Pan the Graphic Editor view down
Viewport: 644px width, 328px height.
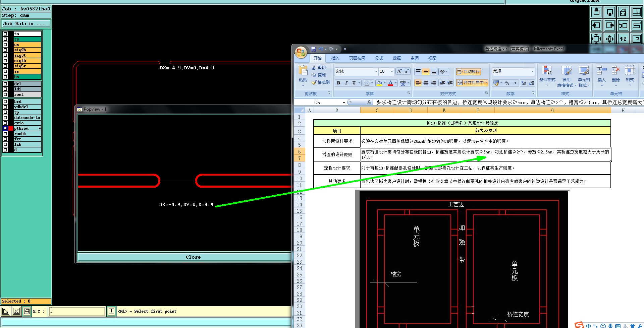(610, 12)
